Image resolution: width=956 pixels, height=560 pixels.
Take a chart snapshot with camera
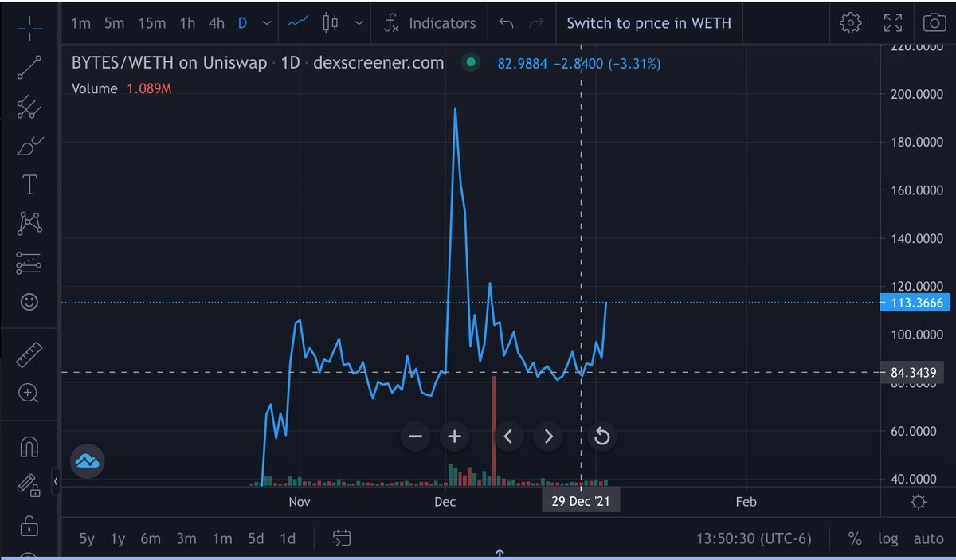(x=934, y=23)
